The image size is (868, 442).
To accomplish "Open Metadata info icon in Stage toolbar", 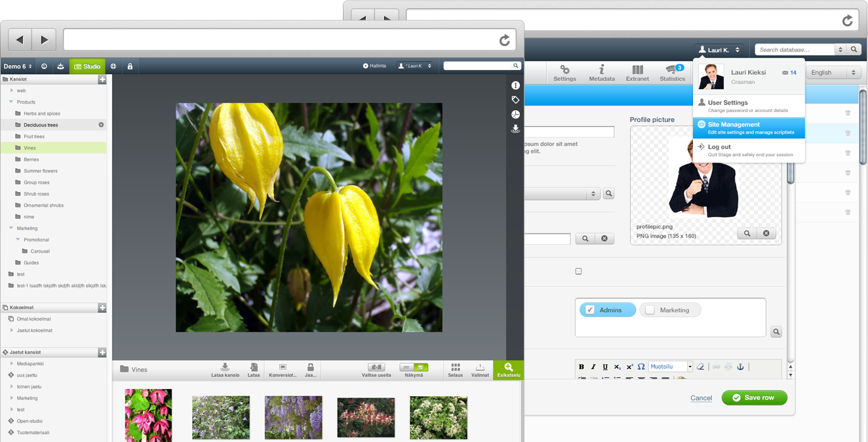I will coord(602,73).
